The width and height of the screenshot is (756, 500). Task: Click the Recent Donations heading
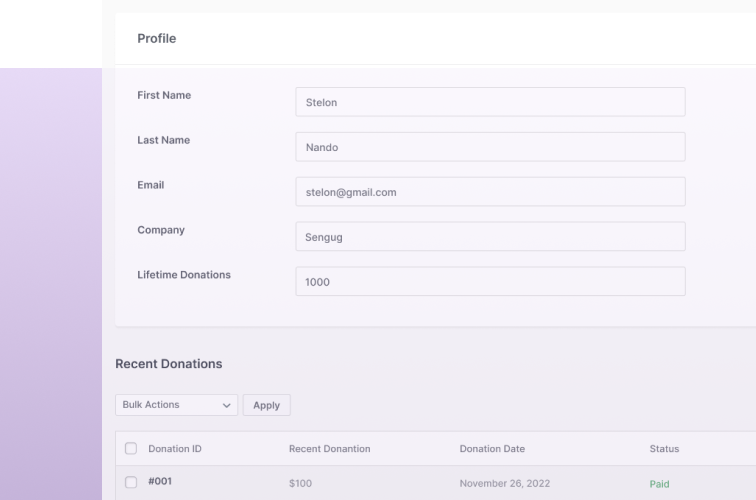[169, 364]
